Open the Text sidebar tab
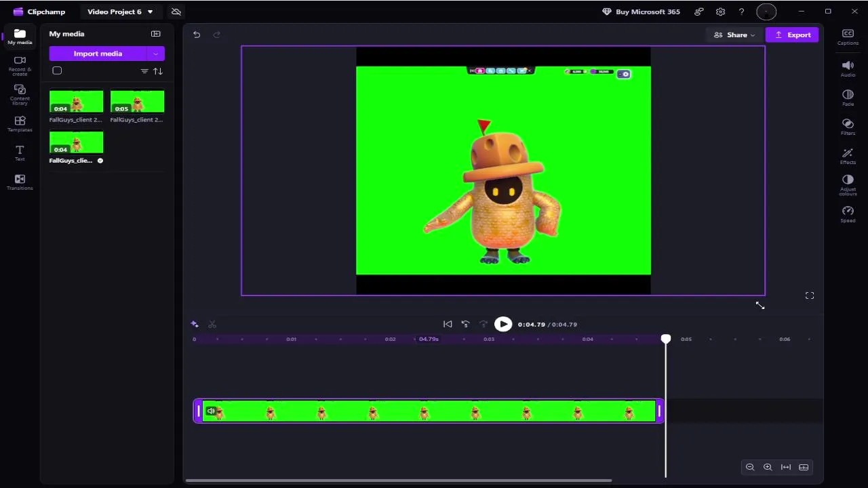The width and height of the screenshot is (868, 488). [x=20, y=153]
